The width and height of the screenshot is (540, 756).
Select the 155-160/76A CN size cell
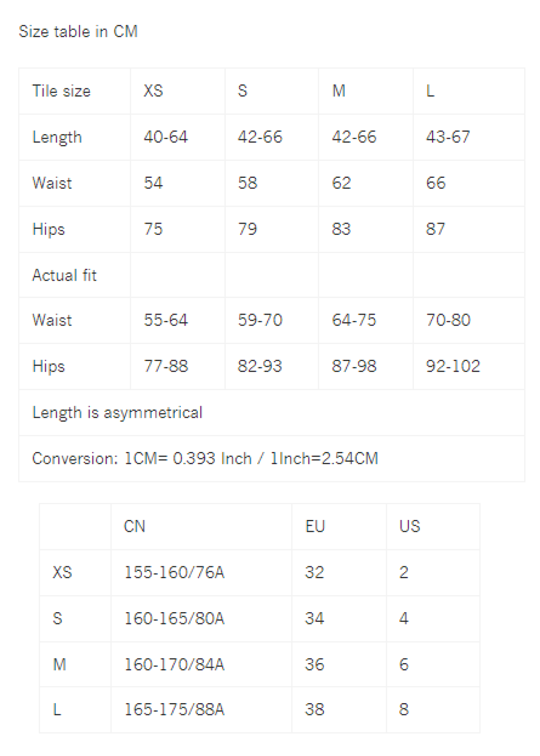click(x=201, y=572)
